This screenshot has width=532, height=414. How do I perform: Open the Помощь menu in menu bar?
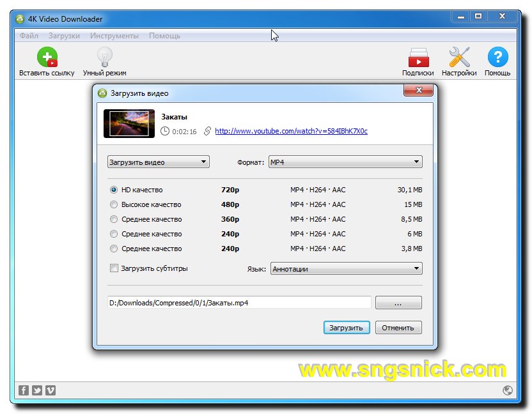(x=164, y=36)
